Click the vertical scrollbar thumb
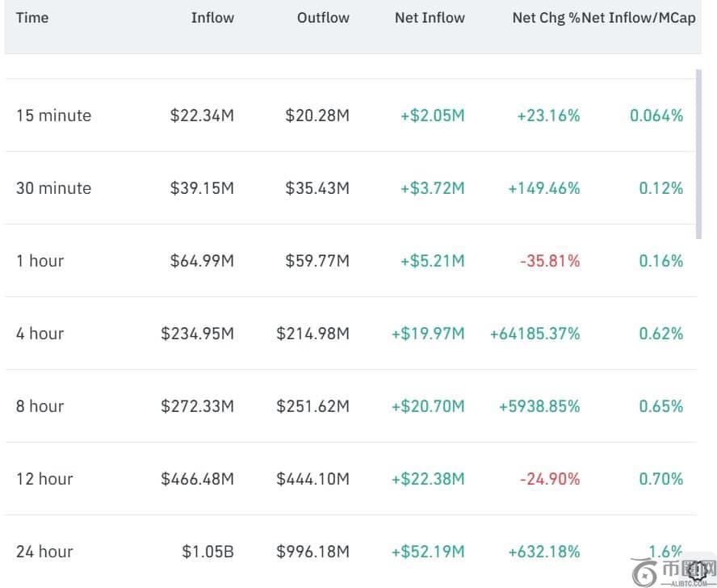This screenshot has height=588, width=717. point(698,153)
